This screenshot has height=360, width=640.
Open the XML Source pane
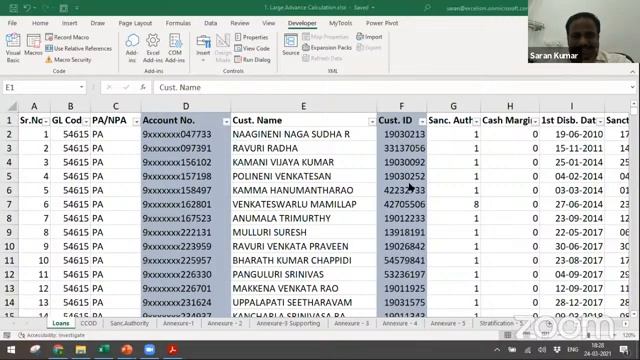291,45
